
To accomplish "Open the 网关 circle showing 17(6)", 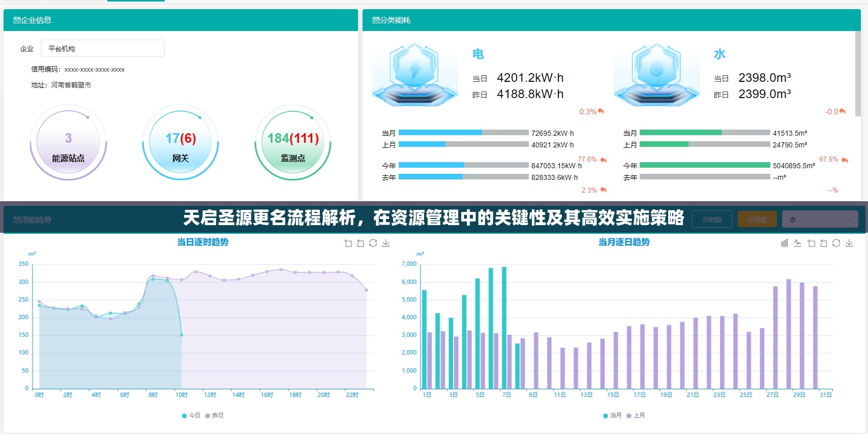I will (181, 142).
